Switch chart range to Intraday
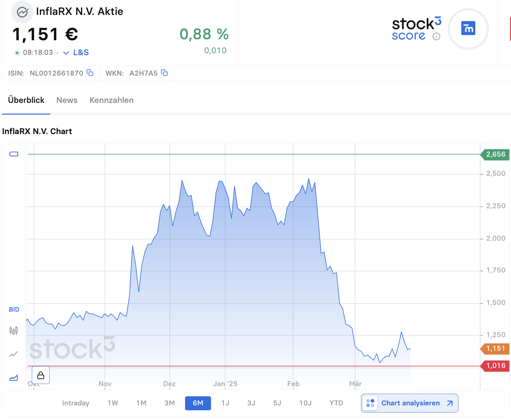Viewport: 511px width, 420px height. tap(76, 403)
